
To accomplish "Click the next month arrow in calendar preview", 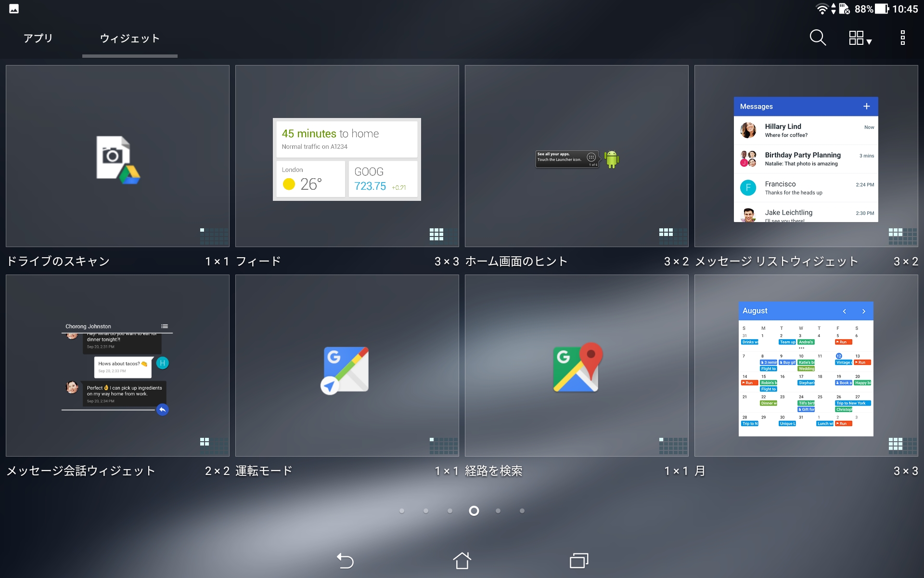I will coord(864,311).
